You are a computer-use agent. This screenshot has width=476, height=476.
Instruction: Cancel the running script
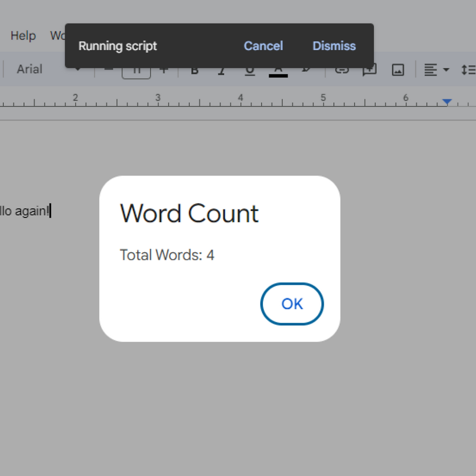pos(263,46)
